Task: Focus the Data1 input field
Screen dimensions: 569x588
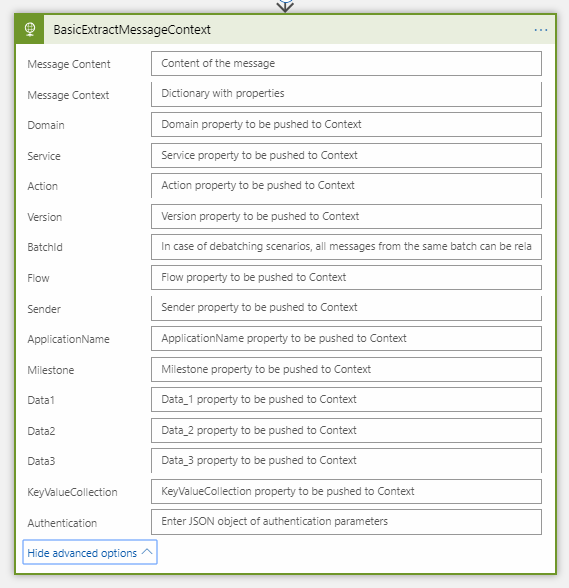Action: 346,399
